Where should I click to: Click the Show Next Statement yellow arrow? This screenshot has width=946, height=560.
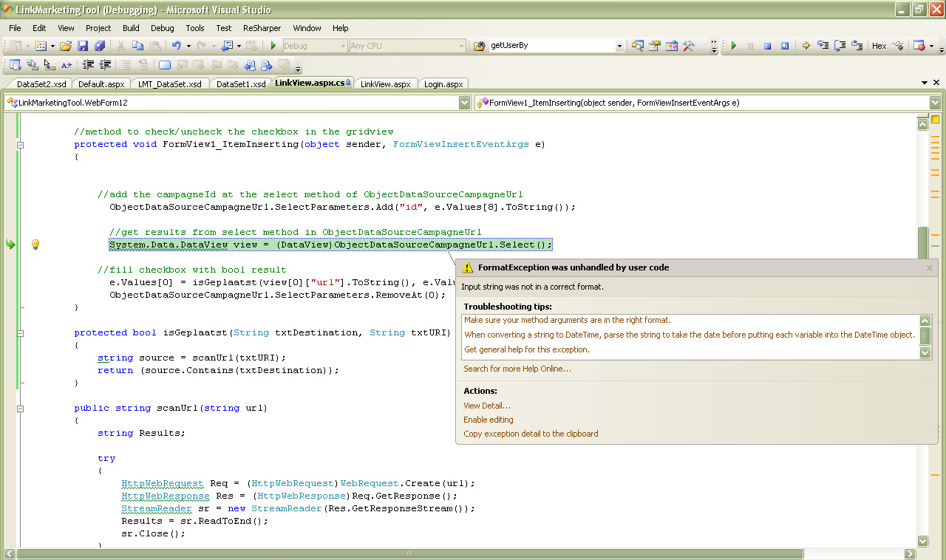806,46
